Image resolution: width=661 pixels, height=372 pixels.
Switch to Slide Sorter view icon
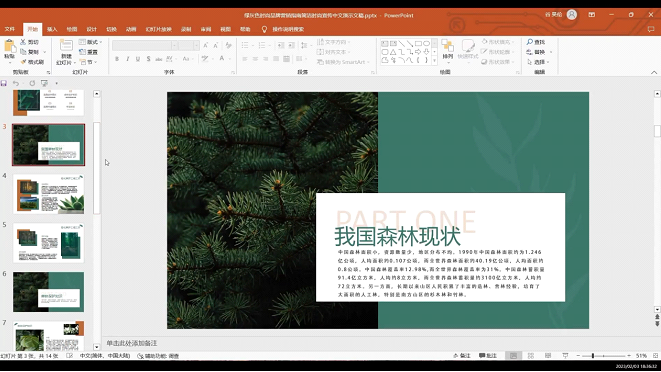[531, 356]
